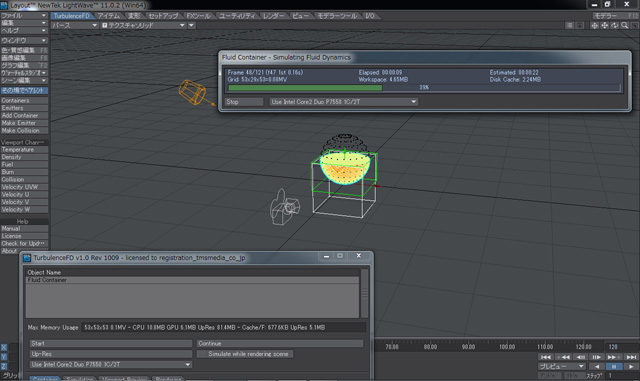640x381 pixels.
Task: Click the LightWave Layout app icon
Action: pyautogui.click(x=4, y=5)
